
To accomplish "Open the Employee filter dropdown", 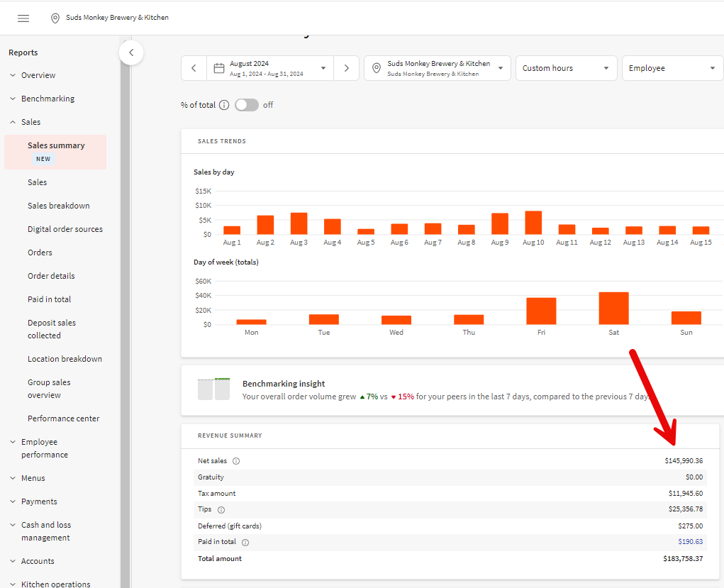I will click(671, 68).
